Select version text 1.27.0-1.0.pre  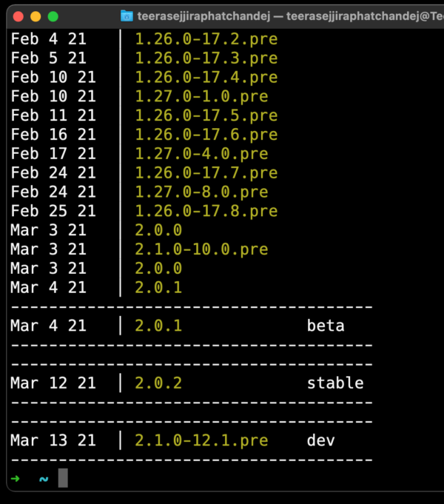click(201, 96)
